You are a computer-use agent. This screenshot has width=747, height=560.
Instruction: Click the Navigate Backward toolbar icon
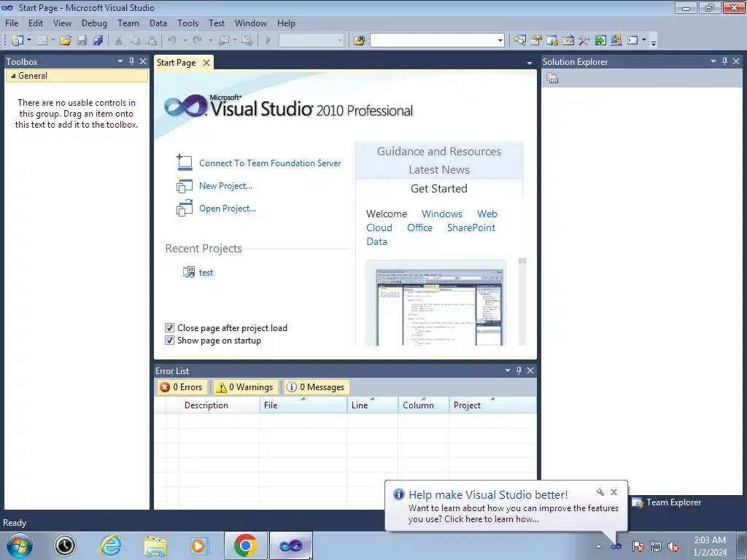pos(224,41)
